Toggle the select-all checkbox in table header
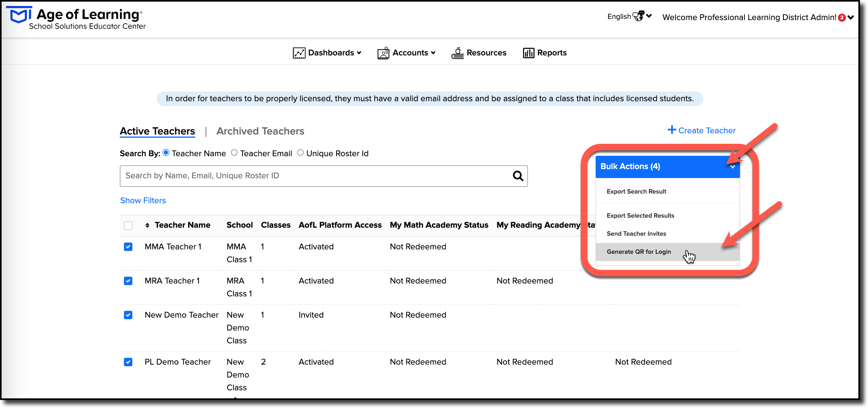Viewport: 868px width, 408px height. (x=128, y=225)
